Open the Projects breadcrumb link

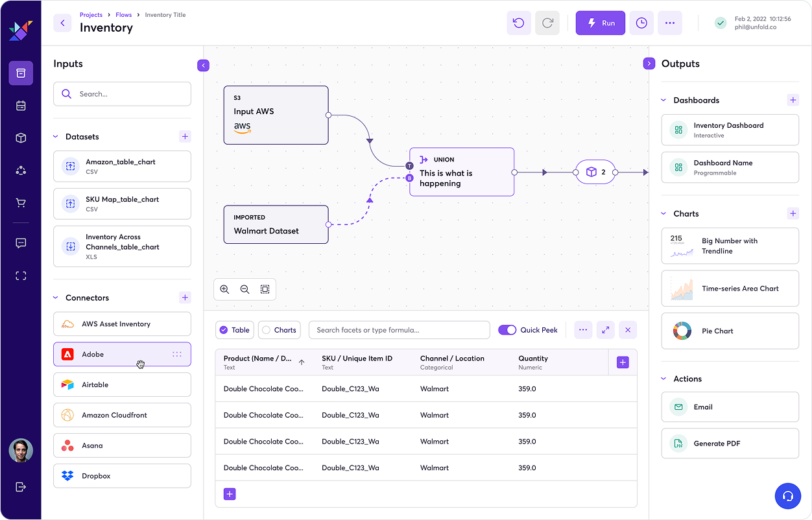tap(91, 14)
